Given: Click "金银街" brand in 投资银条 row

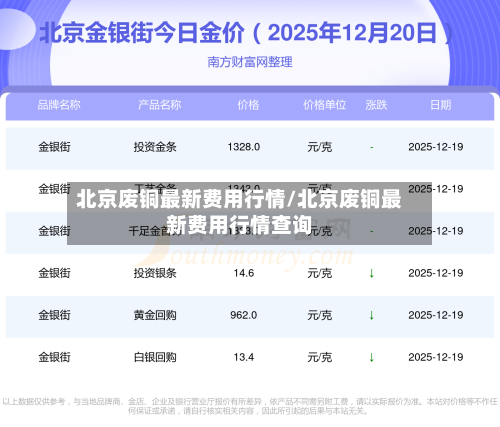Looking at the screenshot, I should click(54, 273).
